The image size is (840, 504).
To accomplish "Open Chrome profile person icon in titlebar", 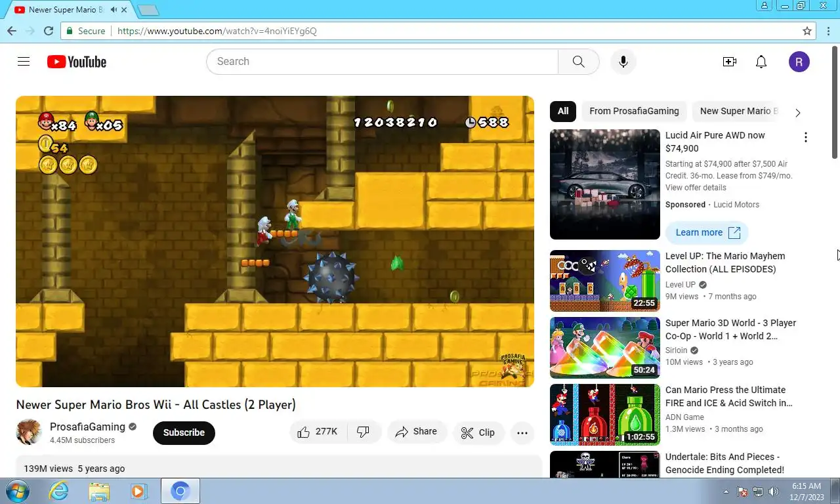I will pyautogui.click(x=765, y=6).
